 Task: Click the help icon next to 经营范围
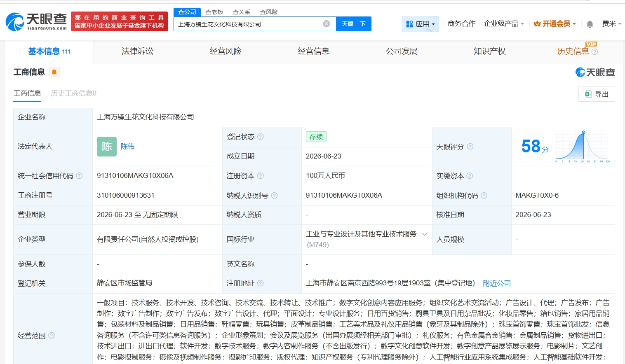click(52, 336)
